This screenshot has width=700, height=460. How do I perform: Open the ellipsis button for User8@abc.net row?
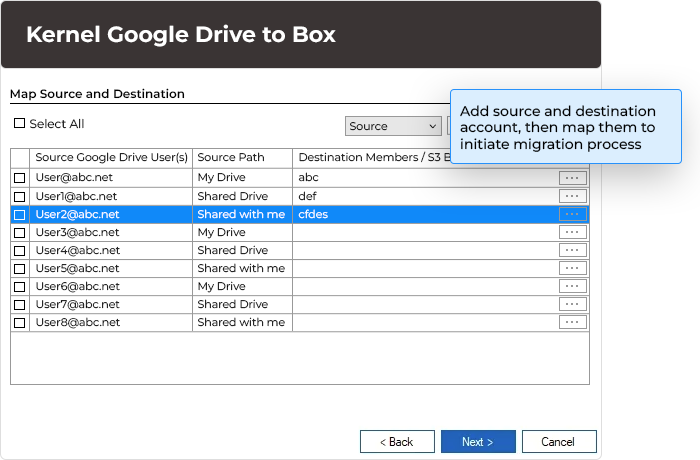(572, 322)
